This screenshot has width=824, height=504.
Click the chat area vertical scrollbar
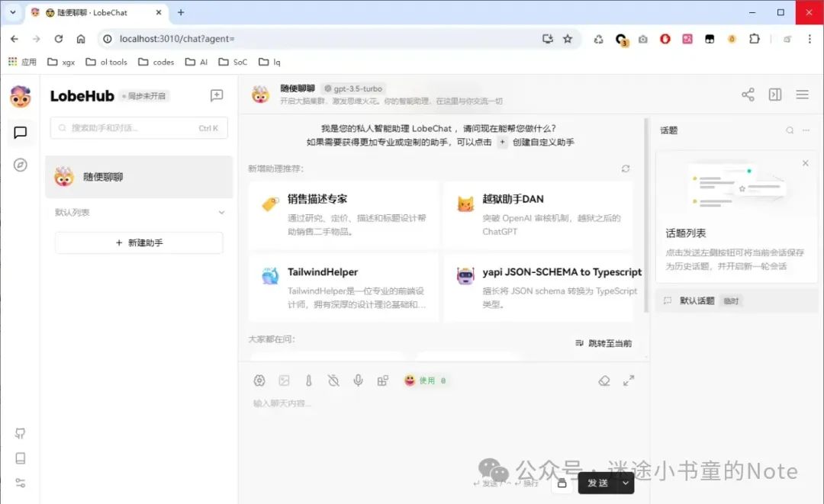tap(646, 214)
